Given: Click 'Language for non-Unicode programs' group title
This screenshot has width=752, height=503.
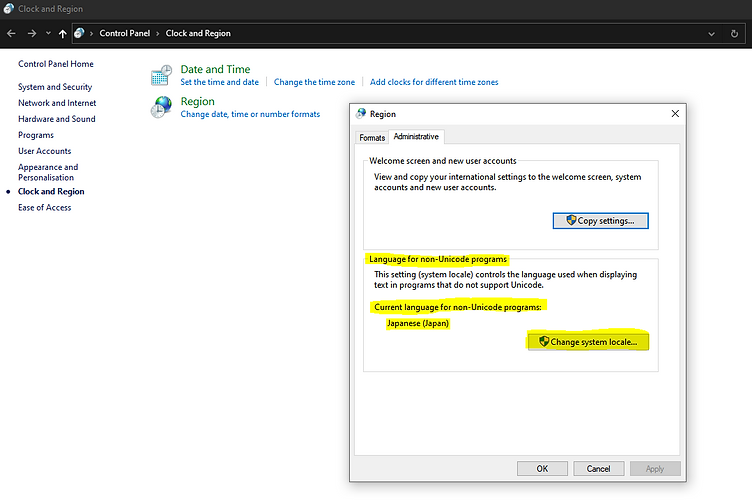Looking at the screenshot, I should (438, 259).
